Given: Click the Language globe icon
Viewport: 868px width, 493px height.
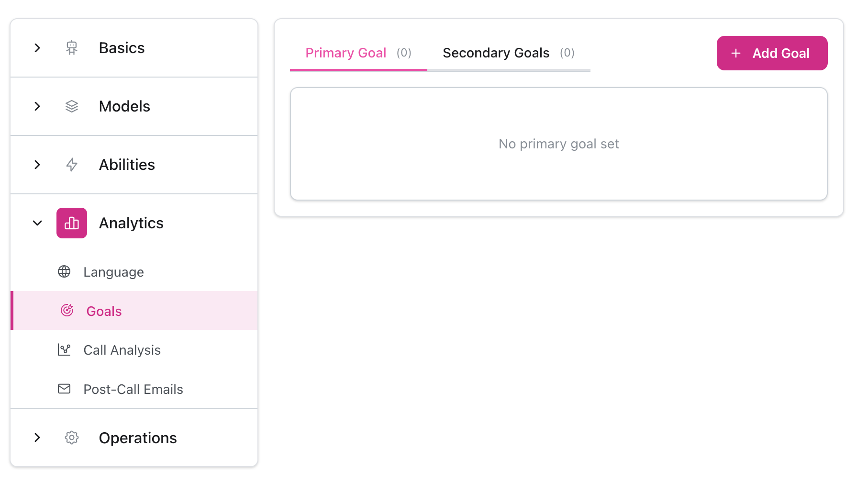Looking at the screenshot, I should pyautogui.click(x=64, y=272).
